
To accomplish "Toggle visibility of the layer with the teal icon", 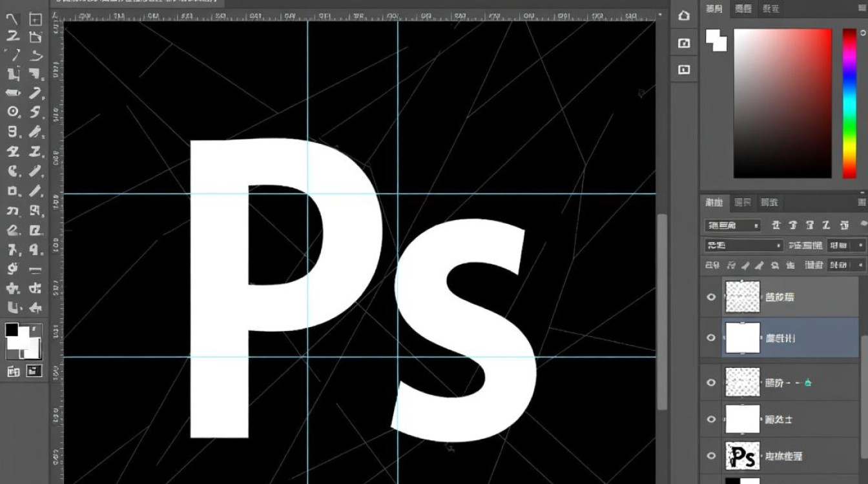I will [711, 382].
